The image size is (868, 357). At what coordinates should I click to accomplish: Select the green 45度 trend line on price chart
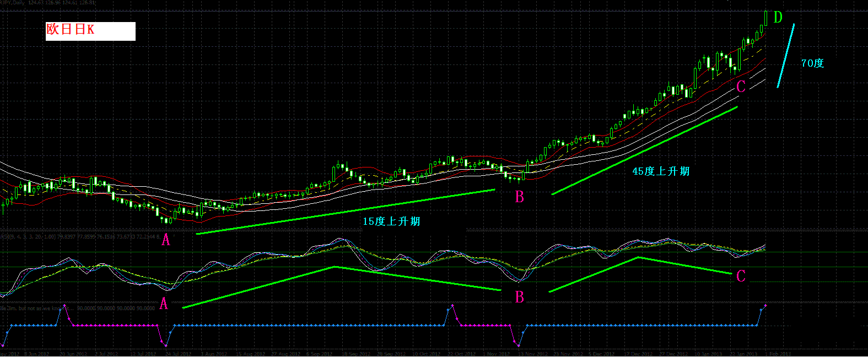click(x=644, y=150)
